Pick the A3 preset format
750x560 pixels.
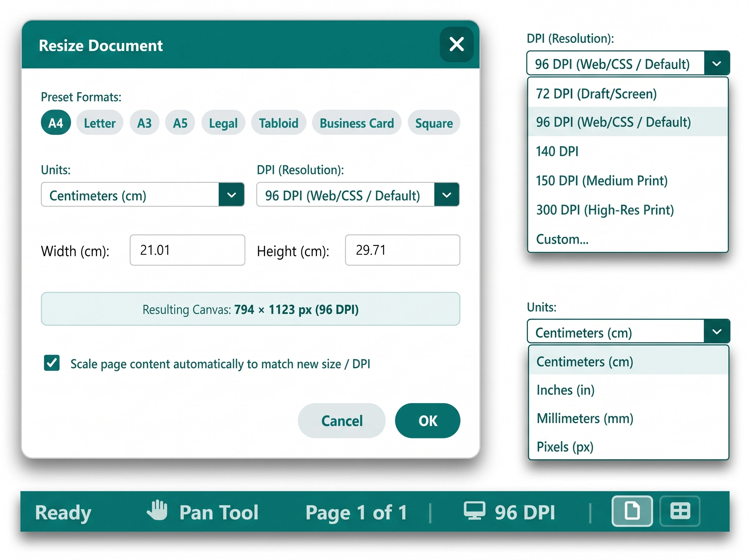point(144,123)
